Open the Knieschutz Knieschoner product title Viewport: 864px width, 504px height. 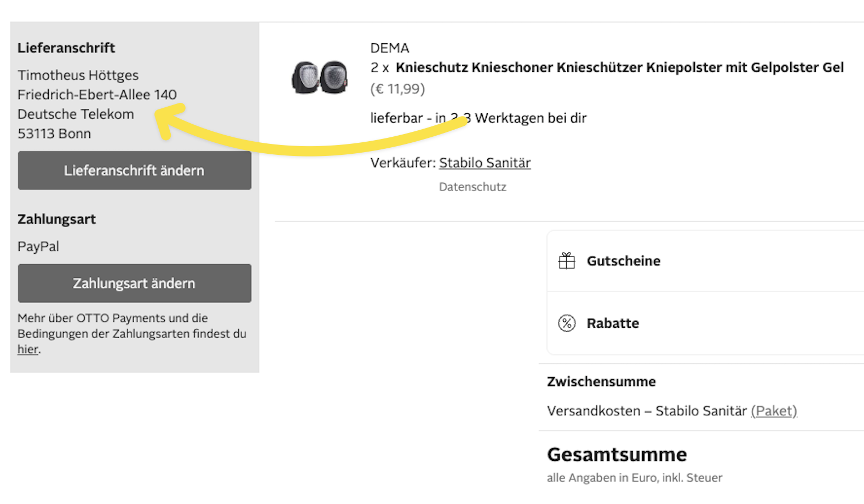pos(619,68)
